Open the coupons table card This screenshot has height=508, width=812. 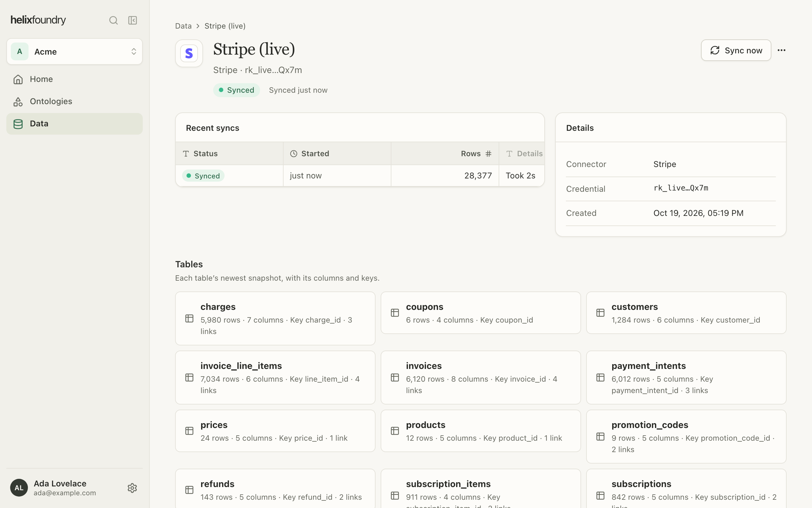[x=481, y=312]
